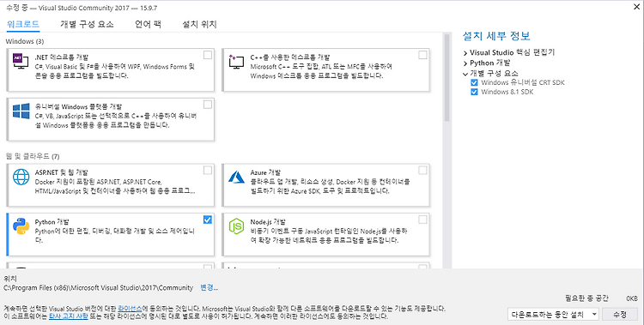The width and height of the screenshot is (644, 325).
Task: Select the Azure 개발 workload title
Action: click(x=265, y=172)
